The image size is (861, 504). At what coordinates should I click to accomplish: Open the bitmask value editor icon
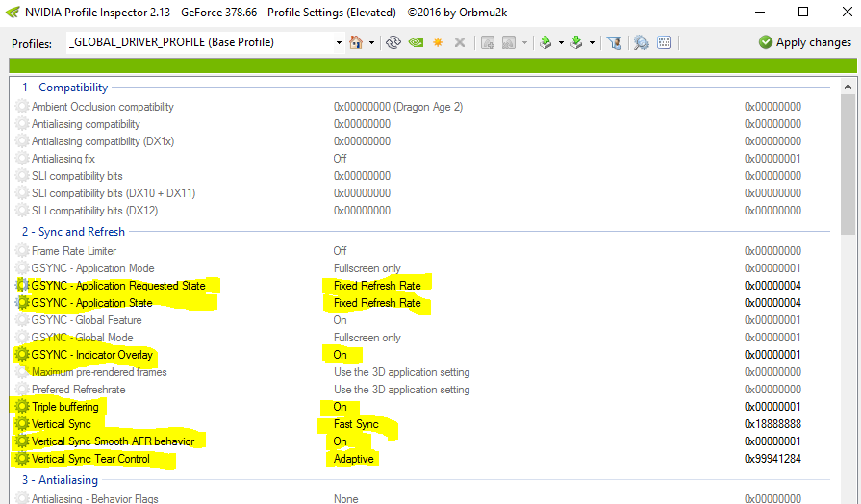664,42
